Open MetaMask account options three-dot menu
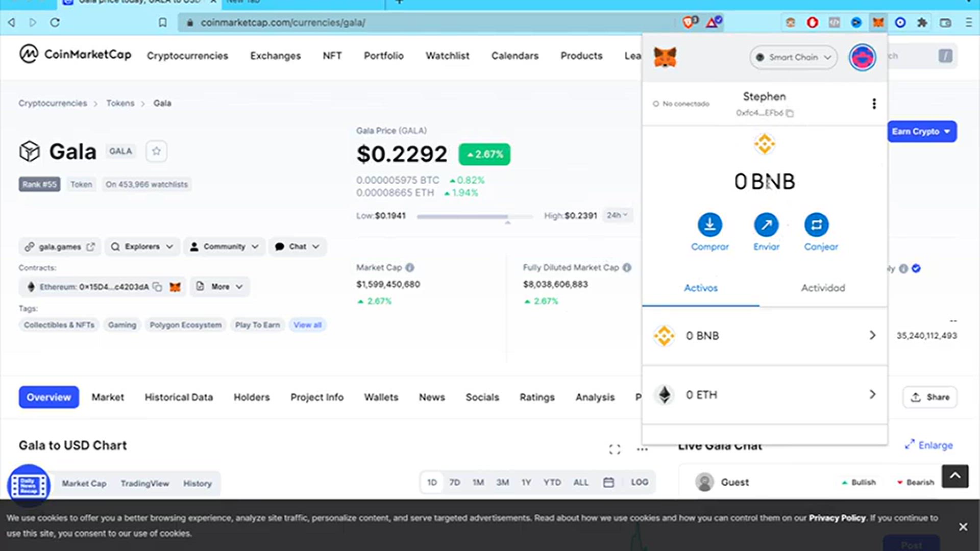Screen dimensions: 980x551 [874, 104]
